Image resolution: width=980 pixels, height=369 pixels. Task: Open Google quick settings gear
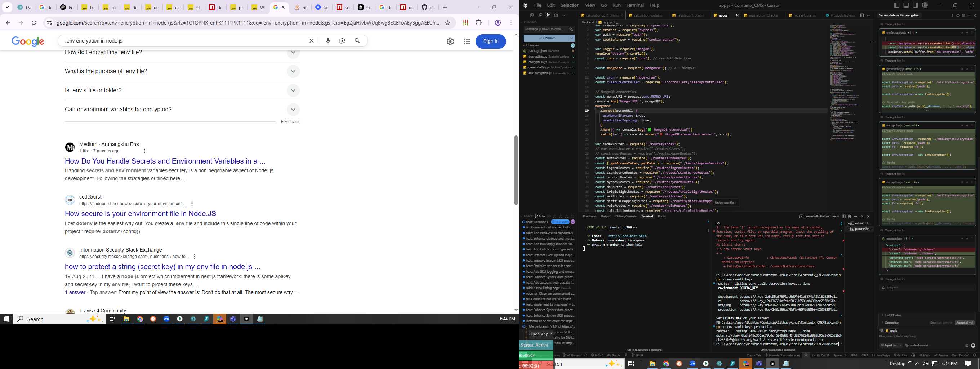point(450,41)
